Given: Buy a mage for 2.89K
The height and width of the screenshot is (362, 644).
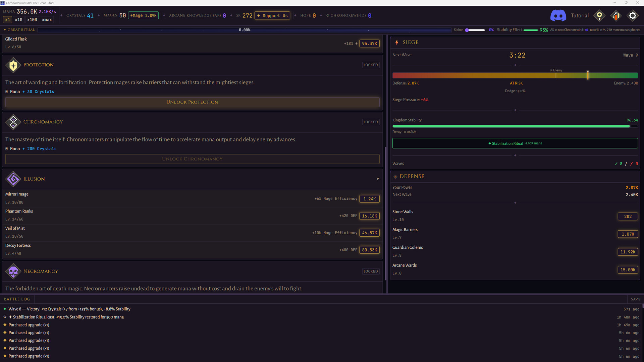Looking at the screenshot, I should pos(143,15).
